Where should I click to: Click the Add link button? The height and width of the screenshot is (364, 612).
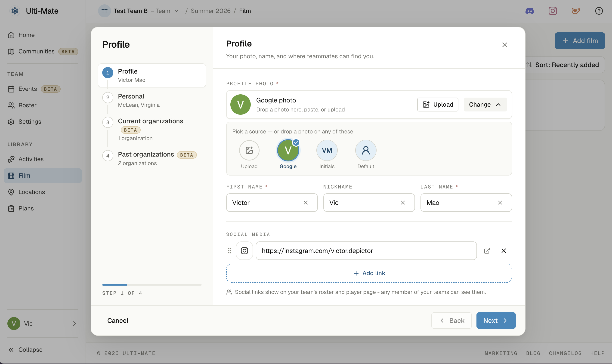(x=369, y=273)
